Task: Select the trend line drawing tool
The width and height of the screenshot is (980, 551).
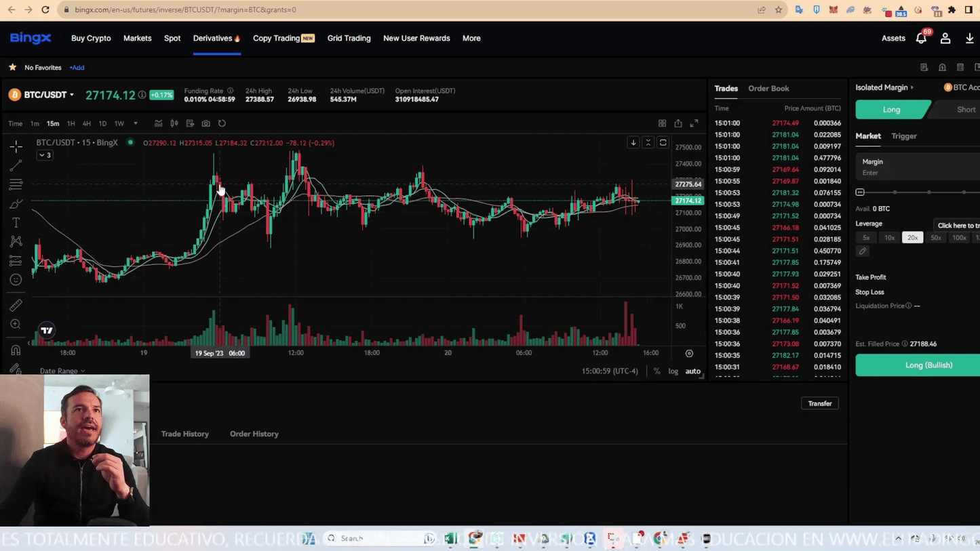Action: coord(16,165)
